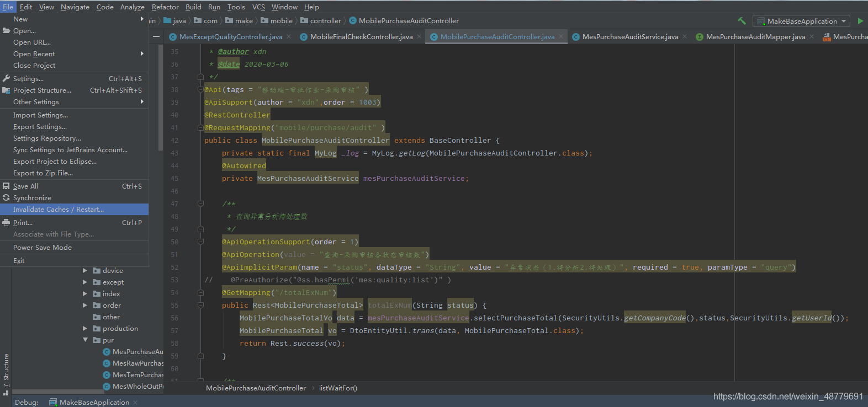Click the Save All disk icon

(7, 186)
